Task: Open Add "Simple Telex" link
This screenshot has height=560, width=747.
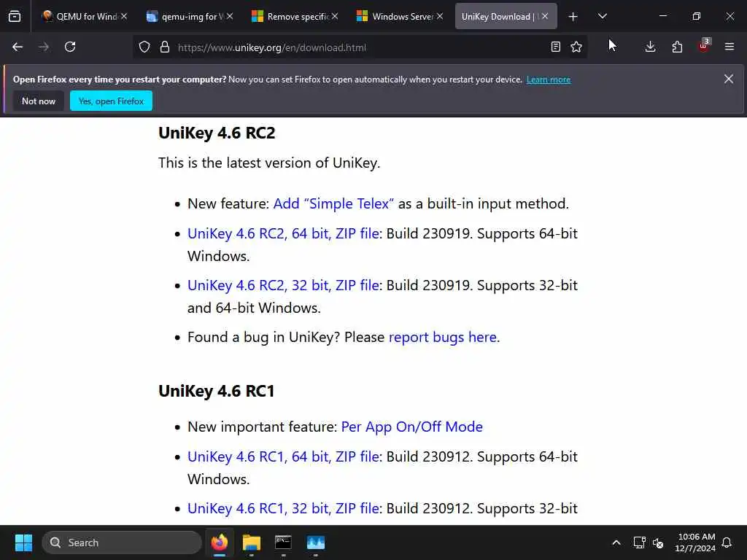Action: (333, 204)
